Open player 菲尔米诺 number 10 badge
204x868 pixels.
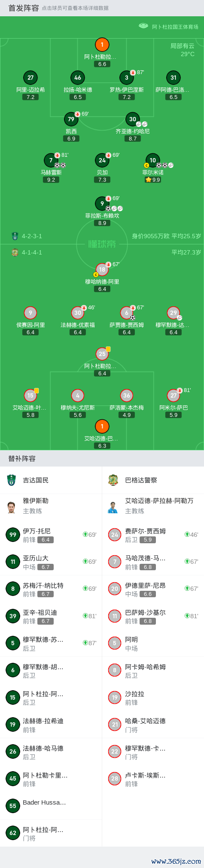pos(153,160)
